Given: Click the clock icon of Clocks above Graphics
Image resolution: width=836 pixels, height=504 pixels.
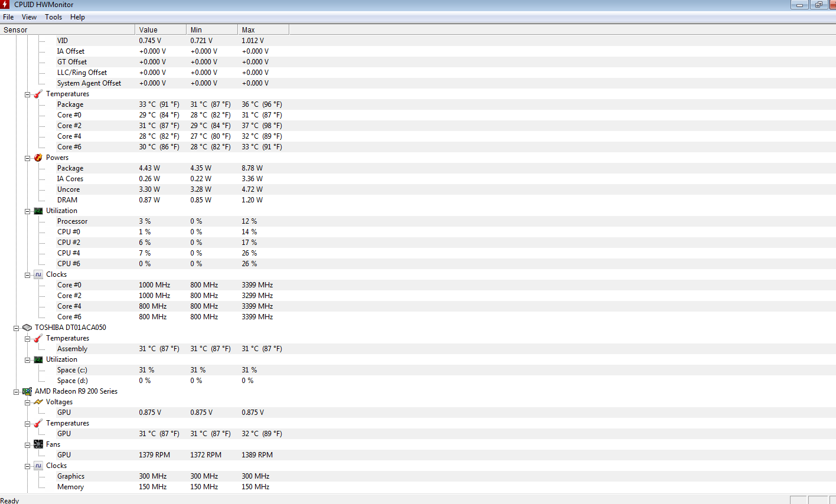Looking at the screenshot, I should pos(38,466).
